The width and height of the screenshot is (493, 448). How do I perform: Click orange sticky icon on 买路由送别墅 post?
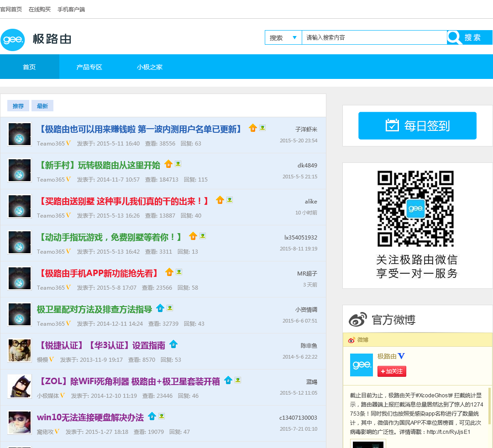220,200
